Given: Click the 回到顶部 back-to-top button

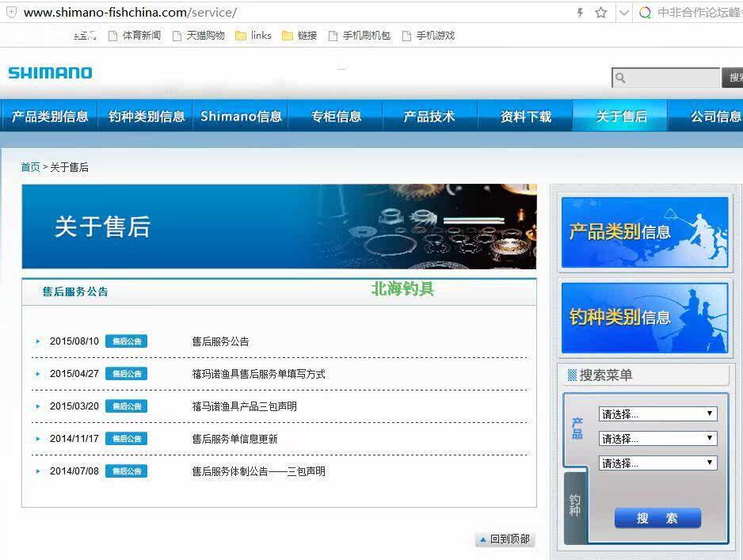Looking at the screenshot, I should pyautogui.click(x=505, y=539).
